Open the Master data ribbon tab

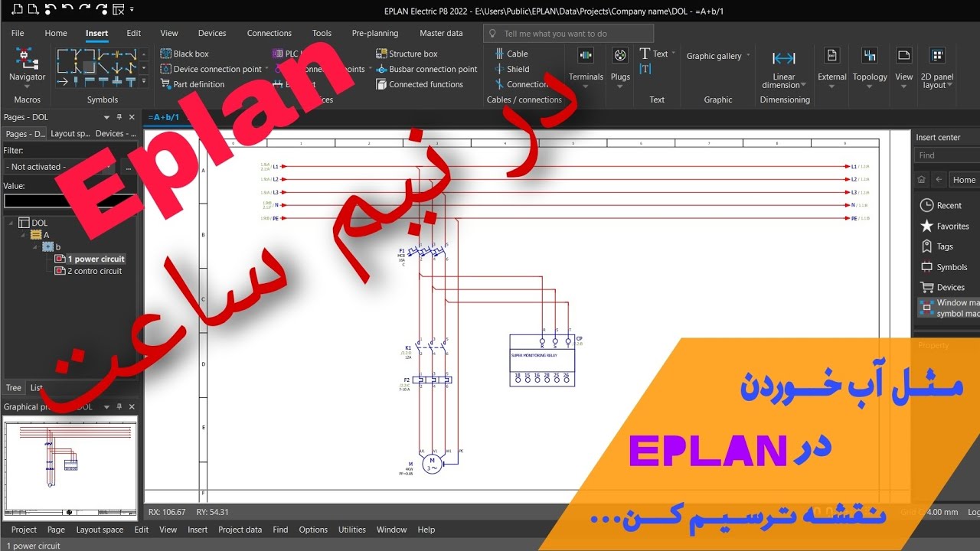(441, 33)
